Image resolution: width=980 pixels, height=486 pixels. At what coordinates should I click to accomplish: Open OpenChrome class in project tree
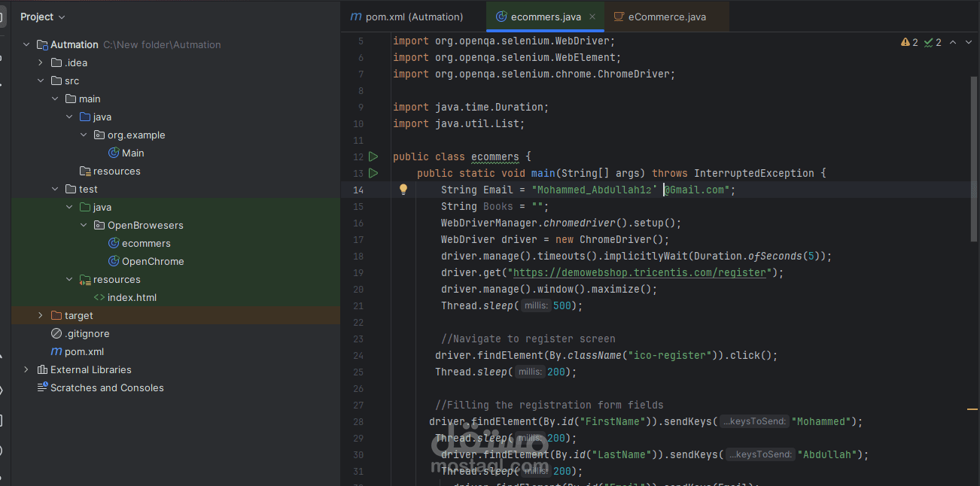(x=153, y=261)
